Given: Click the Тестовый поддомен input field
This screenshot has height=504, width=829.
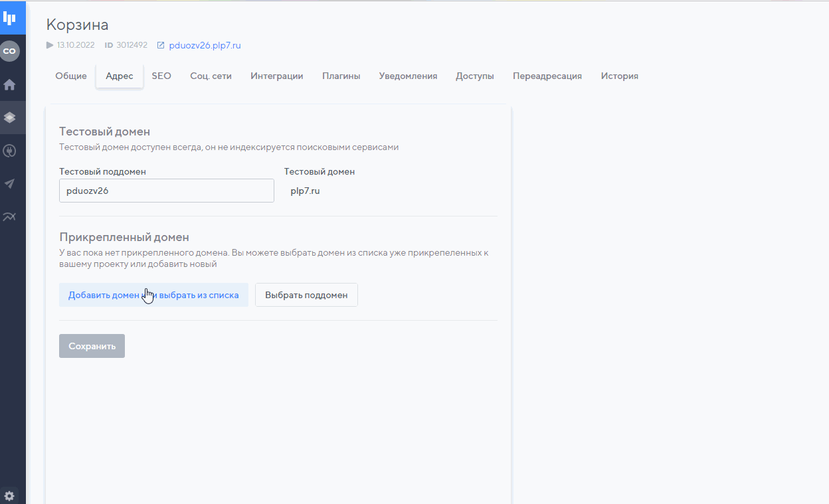Looking at the screenshot, I should point(166,191).
